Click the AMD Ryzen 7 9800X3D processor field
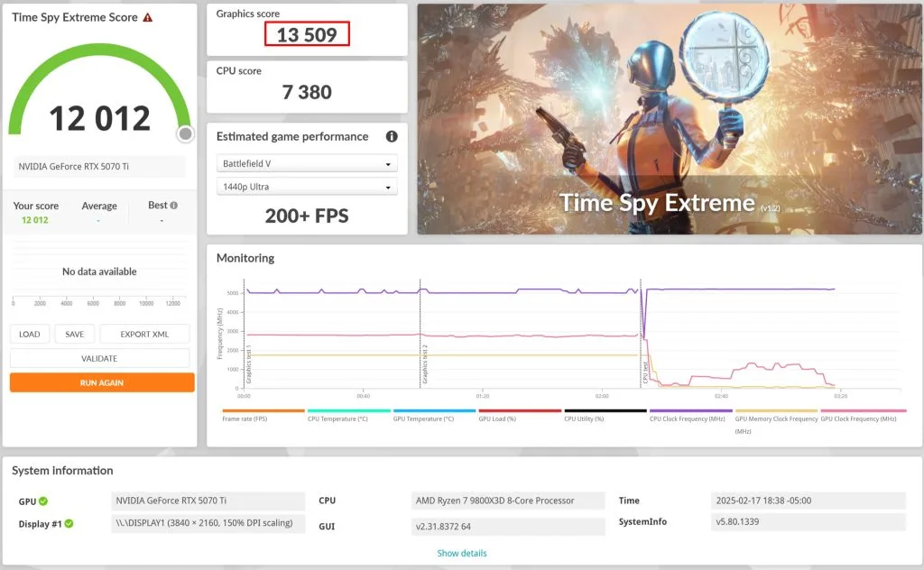The width and height of the screenshot is (924, 570). (508, 501)
